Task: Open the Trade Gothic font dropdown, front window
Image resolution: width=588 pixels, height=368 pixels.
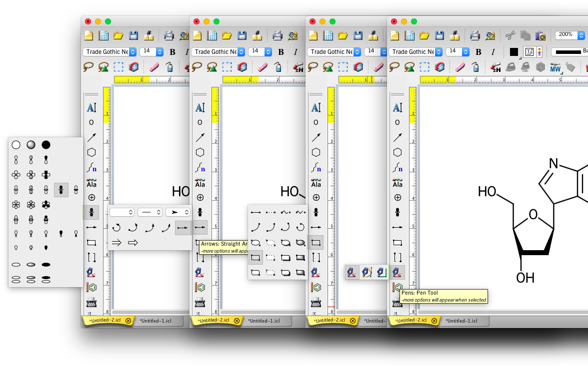Action: tap(415, 51)
